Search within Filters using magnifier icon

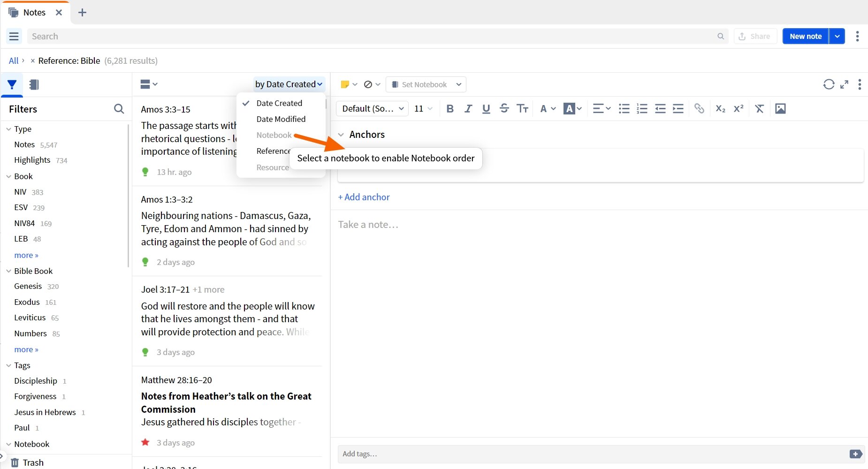click(x=119, y=109)
